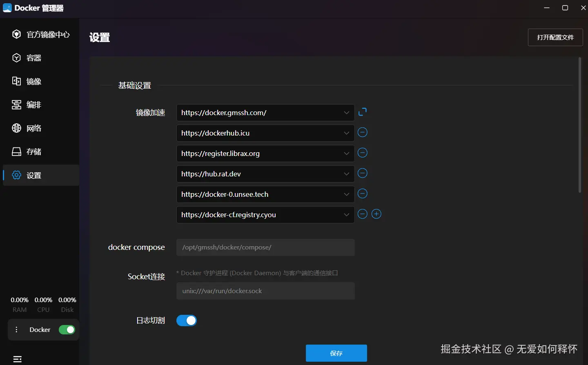Image resolution: width=588 pixels, height=365 pixels.
Task: Open the 官方镜像中心 menu item
Action: click(41, 34)
